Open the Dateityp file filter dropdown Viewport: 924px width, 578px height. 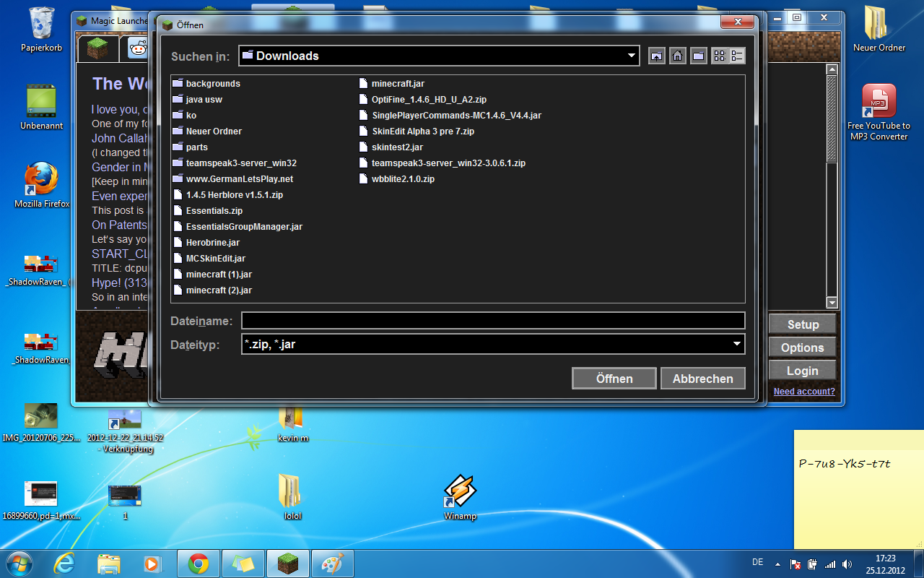coord(736,344)
